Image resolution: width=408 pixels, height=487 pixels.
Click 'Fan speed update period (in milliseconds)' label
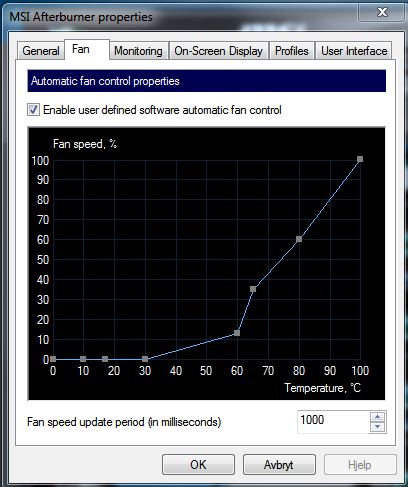click(124, 422)
